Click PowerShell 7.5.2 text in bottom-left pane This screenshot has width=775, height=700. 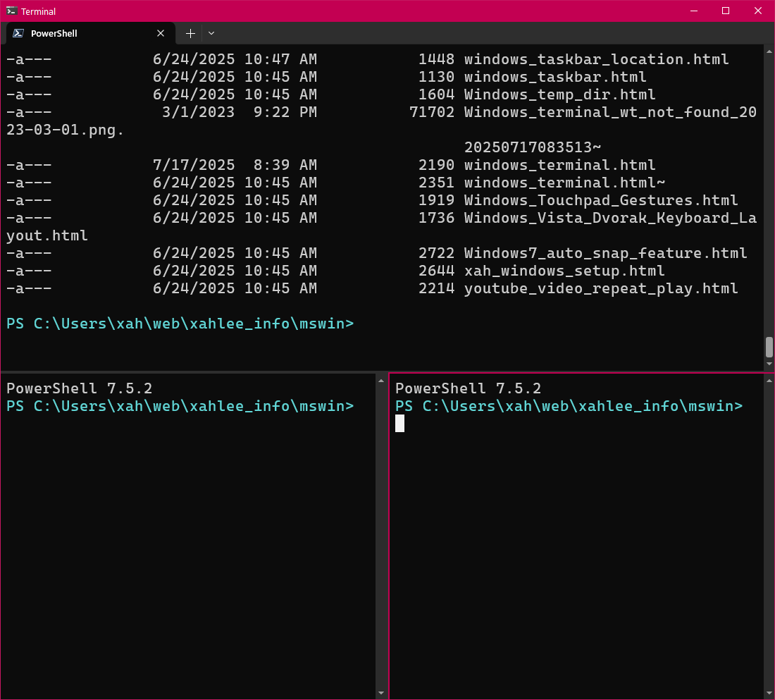[79, 388]
